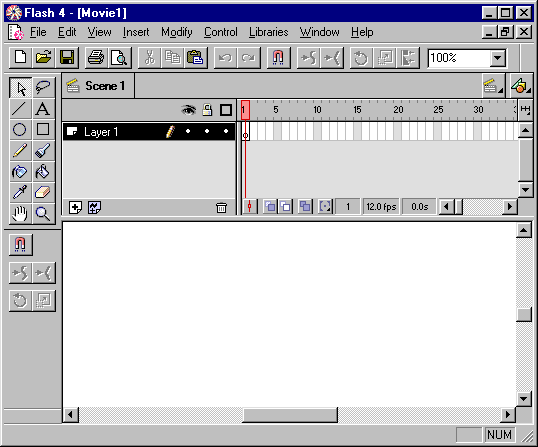
Task: Activate the Dropper tool
Action: [x=20, y=192]
